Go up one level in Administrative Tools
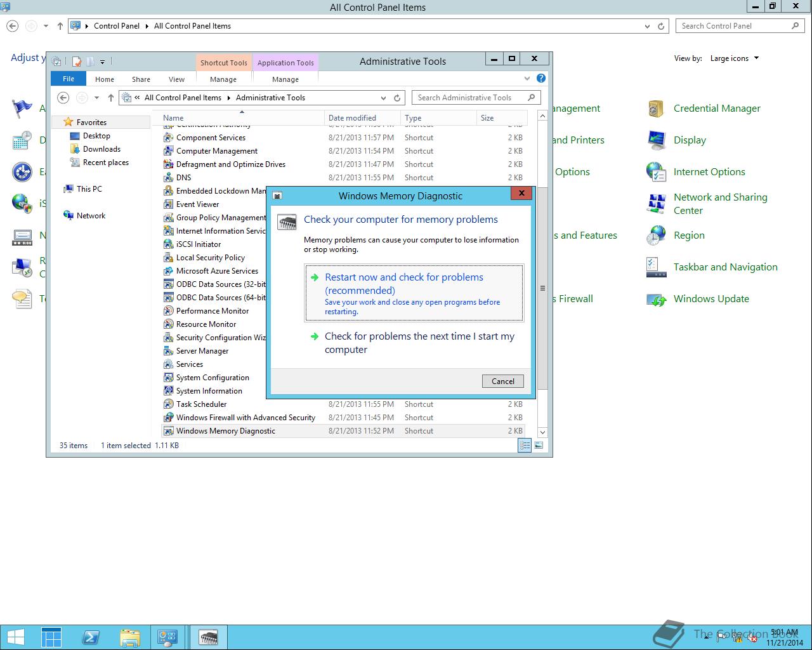 click(111, 98)
